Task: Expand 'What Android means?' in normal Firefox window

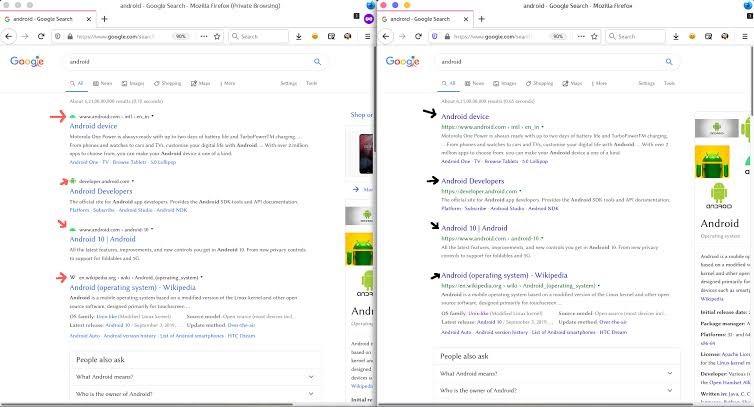Action: coord(556,373)
